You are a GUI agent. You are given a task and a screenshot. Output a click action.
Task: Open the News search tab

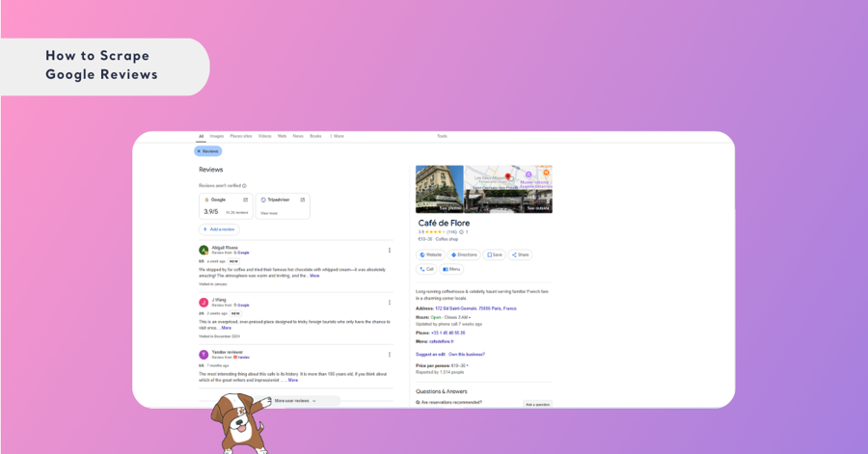[x=298, y=136]
